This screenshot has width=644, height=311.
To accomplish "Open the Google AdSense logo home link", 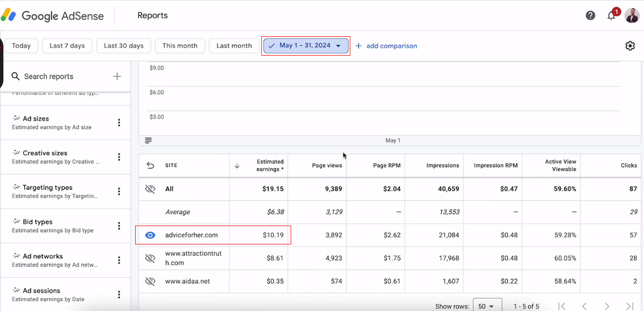I will (52, 15).
